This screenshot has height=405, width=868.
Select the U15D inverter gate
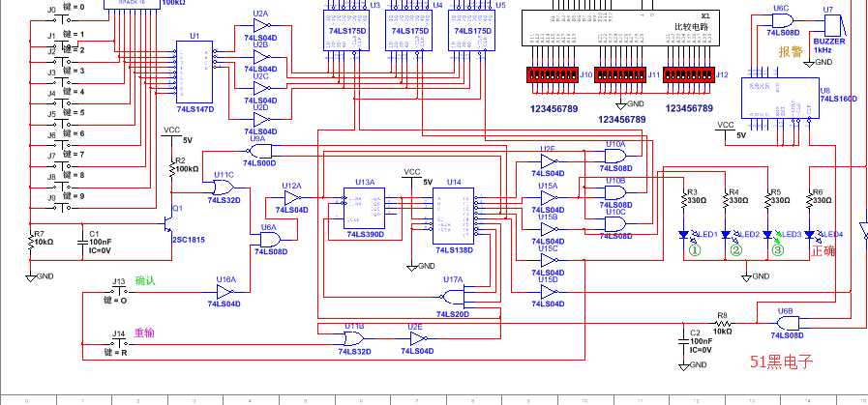pos(550,292)
